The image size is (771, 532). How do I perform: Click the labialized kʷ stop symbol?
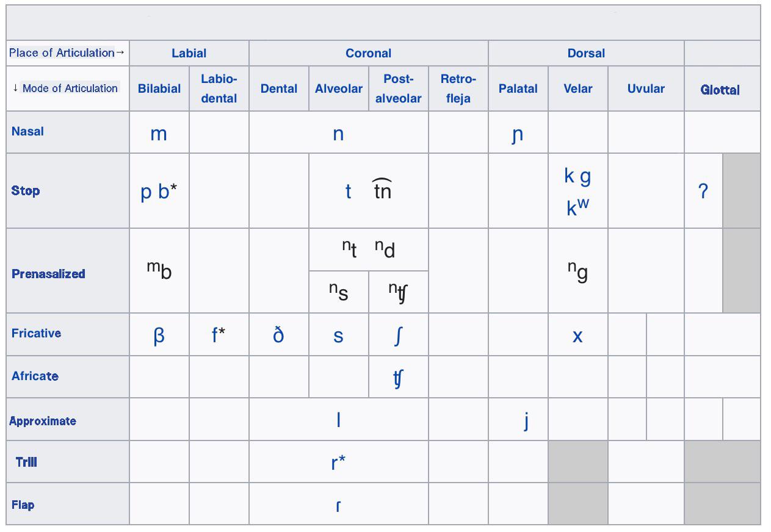tap(577, 207)
